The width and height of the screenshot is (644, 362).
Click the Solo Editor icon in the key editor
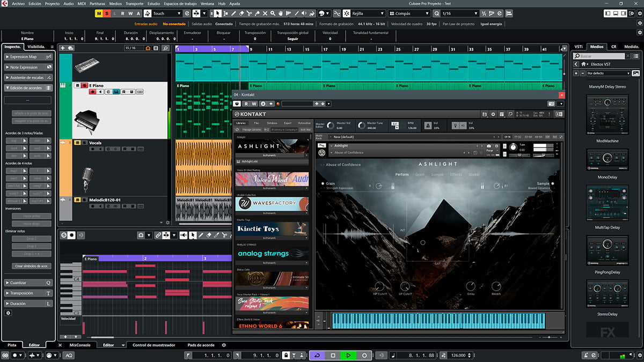click(x=64, y=235)
